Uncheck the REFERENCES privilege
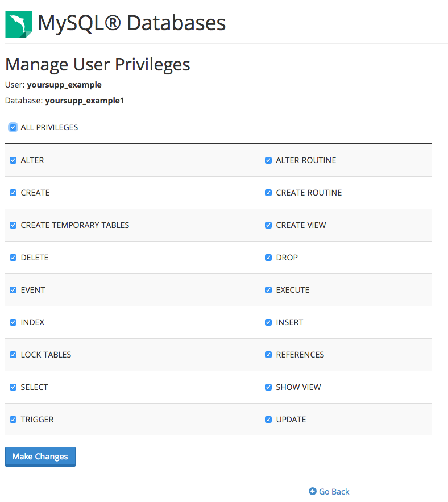Viewport: 448px width, 502px height. click(x=268, y=355)
